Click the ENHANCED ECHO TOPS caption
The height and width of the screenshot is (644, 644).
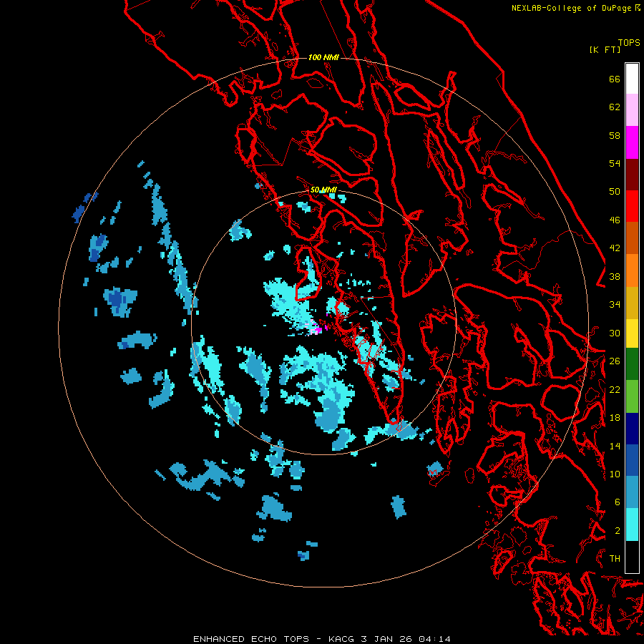251,639
